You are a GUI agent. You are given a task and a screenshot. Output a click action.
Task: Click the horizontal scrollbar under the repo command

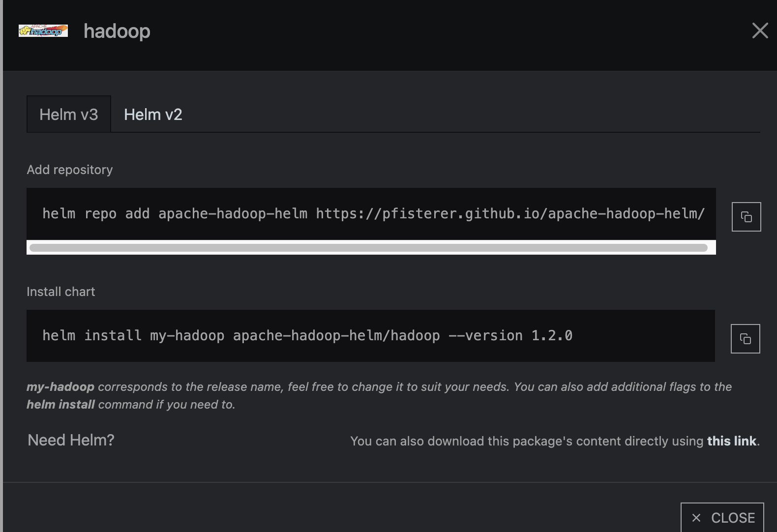[368, 248]
